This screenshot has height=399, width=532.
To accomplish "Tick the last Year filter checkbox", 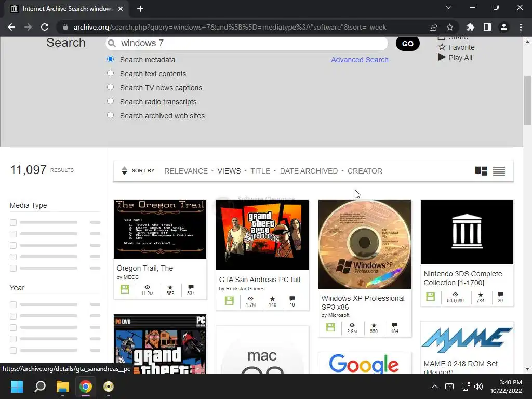I will (13, 351).
